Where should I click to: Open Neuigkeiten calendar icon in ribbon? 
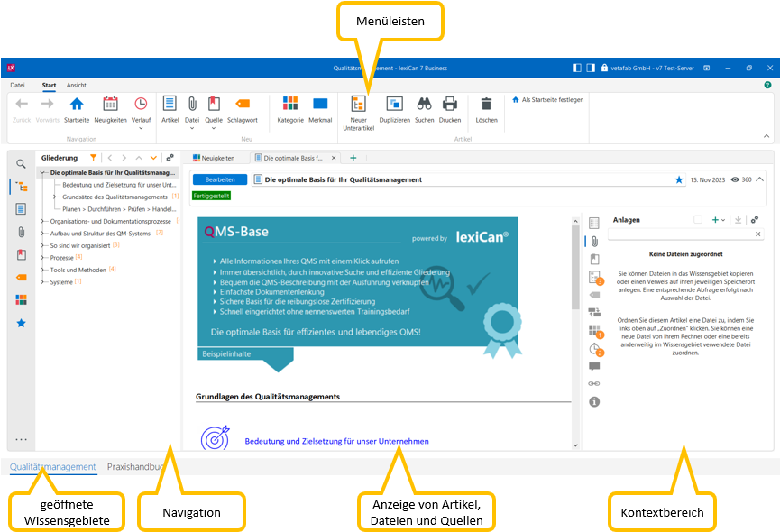[110, 105]
